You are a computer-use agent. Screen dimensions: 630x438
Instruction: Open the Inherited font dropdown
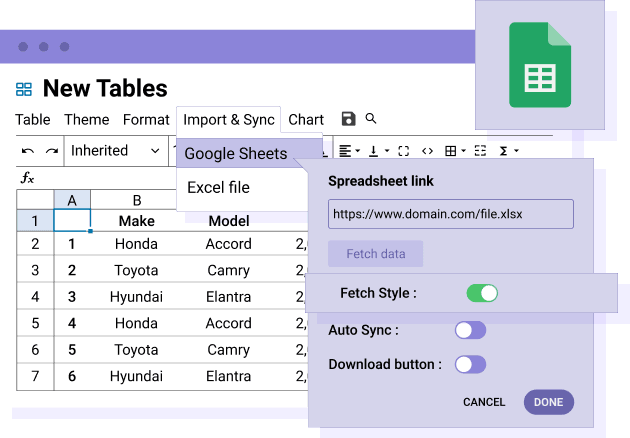(114, 151)
